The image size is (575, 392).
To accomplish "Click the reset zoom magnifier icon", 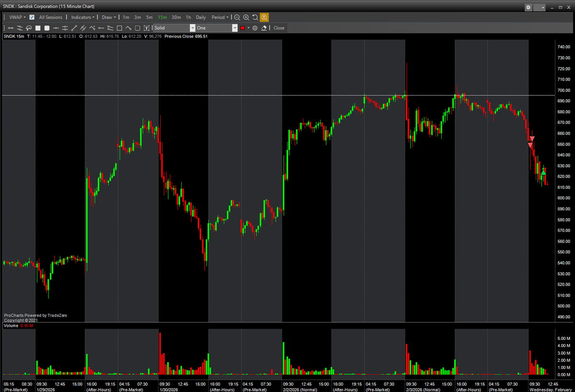I will [x=255, y=17].
